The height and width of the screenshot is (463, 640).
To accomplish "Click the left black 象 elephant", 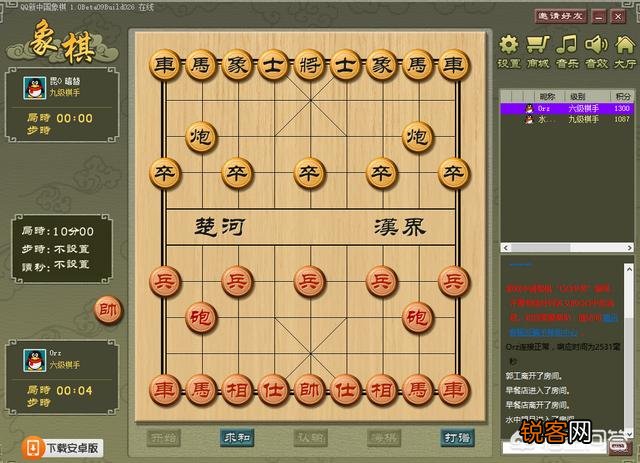I will [x=237, y=65].
